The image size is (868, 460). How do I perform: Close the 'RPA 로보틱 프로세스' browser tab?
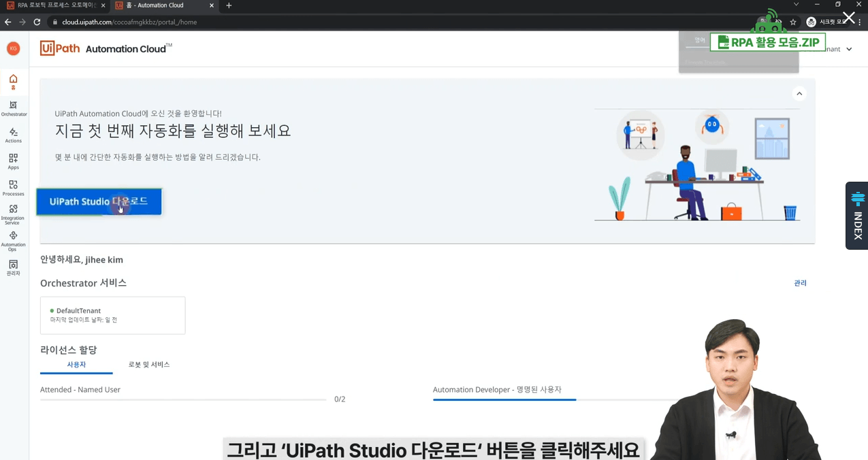pyautogui.click(x=102, y=5)
